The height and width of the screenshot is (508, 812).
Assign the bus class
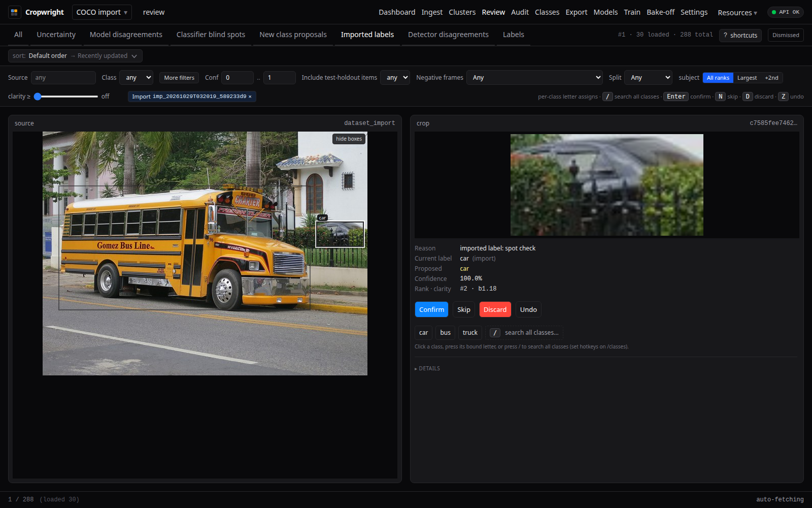click(x=445, y=333)
